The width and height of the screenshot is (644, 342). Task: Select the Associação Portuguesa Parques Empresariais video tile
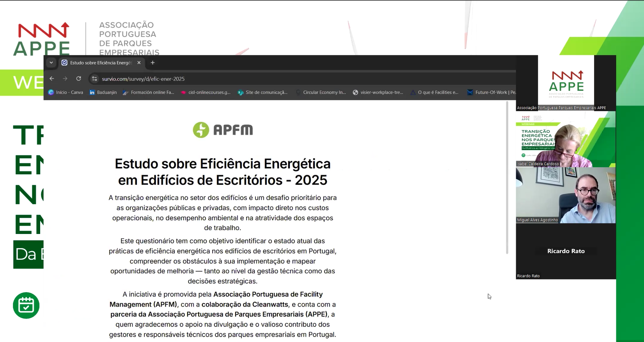pos(566,83)
